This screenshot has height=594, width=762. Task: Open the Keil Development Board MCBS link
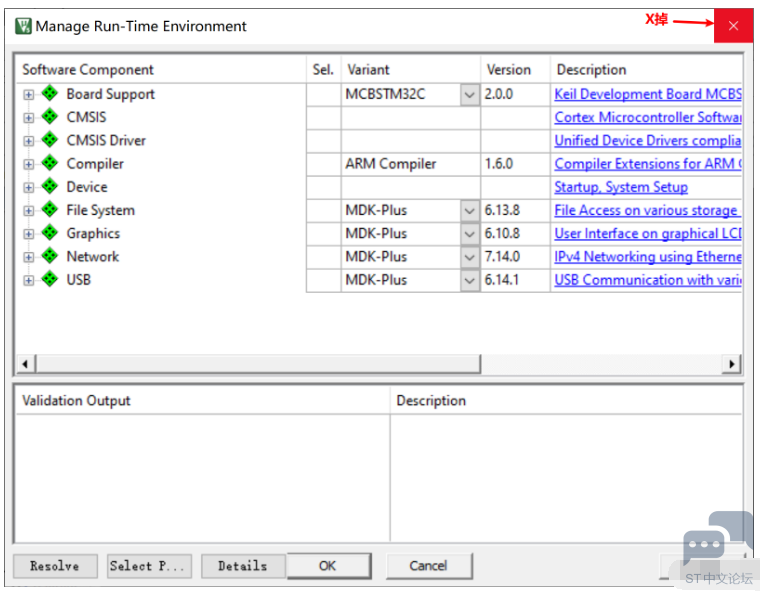[x=648, y=94]
